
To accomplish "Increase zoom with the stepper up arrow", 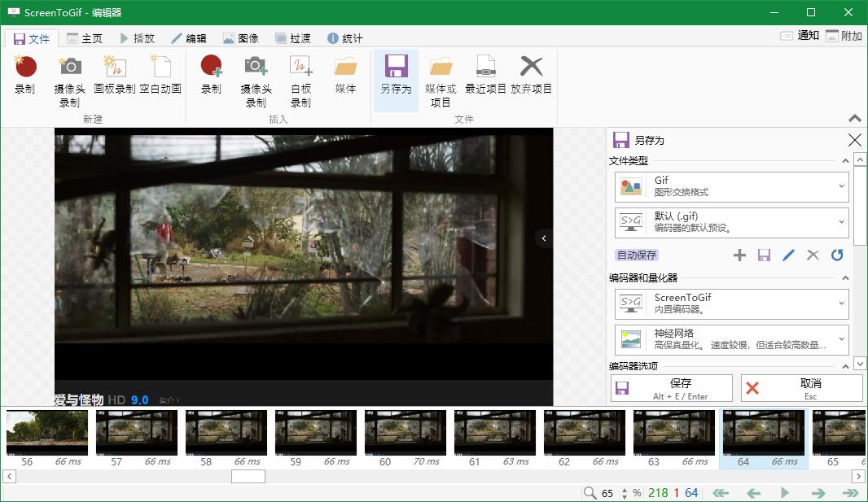I will coord(625,490).
